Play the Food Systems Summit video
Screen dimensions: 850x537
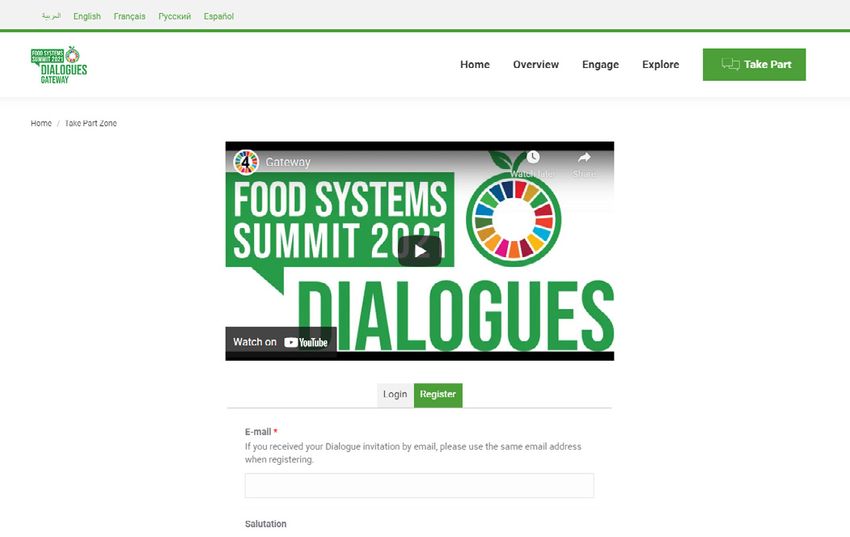click(x=420, y=251)
